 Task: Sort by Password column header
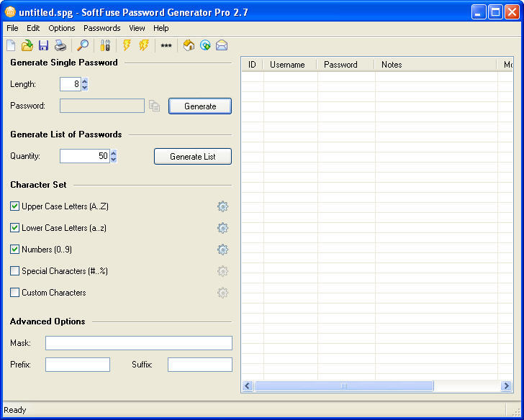tap(345, 65)
